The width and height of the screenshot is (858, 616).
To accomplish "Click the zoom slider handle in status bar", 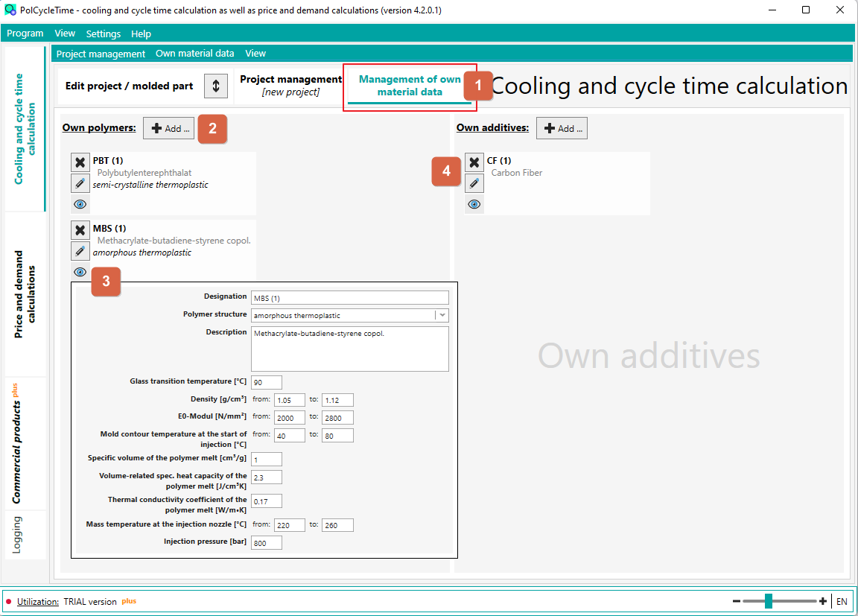I will (x=769, y=601).
